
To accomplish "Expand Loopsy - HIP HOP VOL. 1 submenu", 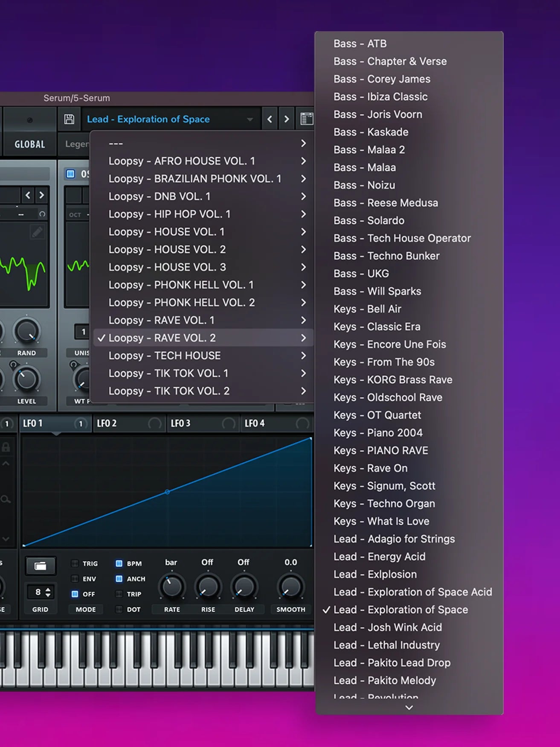I will pos(303,214).
